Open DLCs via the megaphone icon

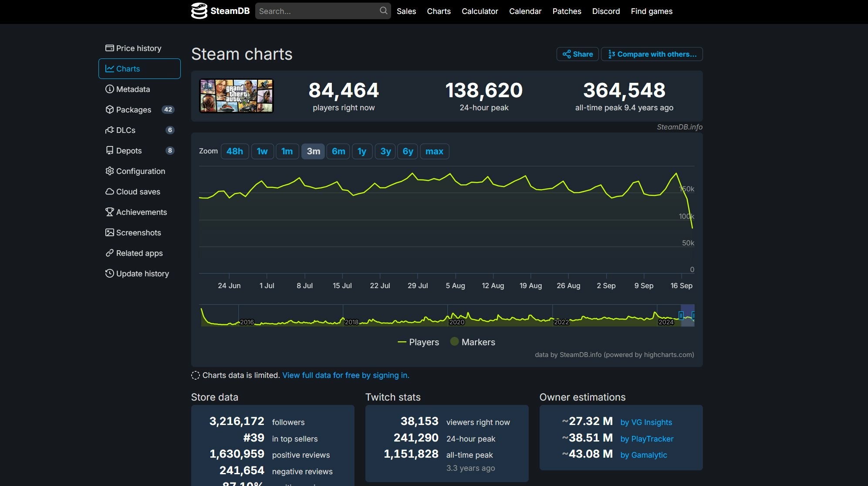[x=109, y=130]
